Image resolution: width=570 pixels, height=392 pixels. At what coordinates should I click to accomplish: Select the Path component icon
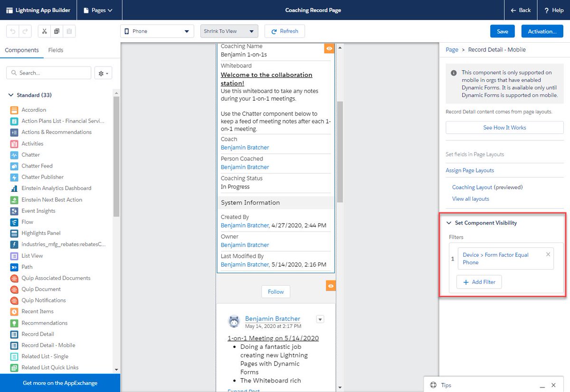pos(14,267)
